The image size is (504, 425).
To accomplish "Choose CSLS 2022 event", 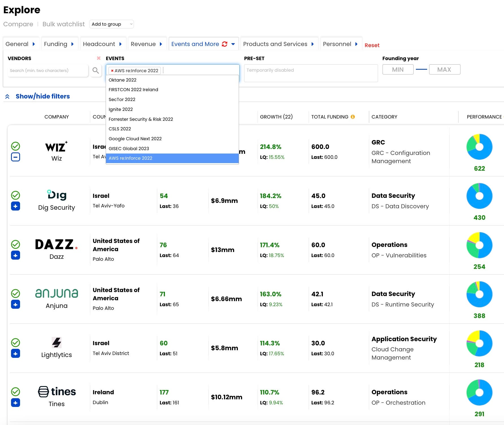I will [x=172, y=129].
